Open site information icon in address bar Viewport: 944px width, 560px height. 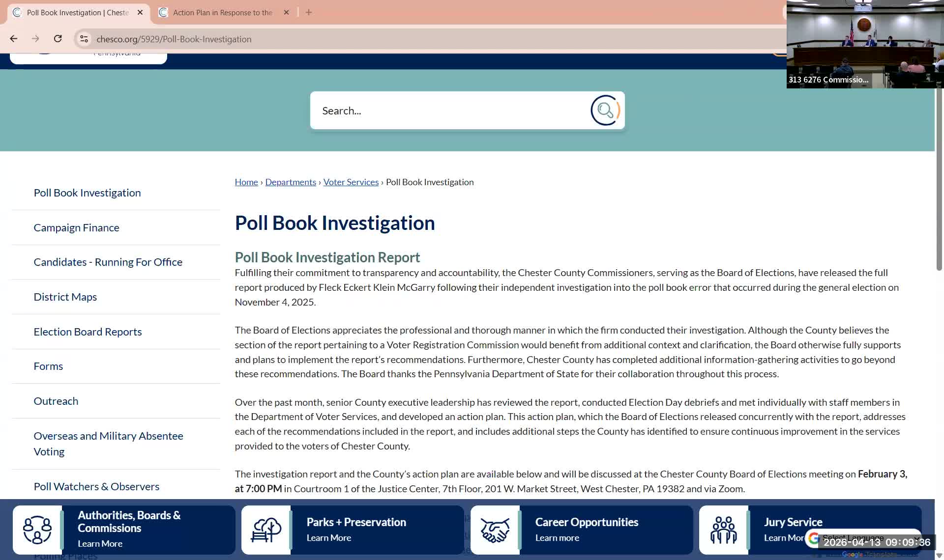point(84,39)
